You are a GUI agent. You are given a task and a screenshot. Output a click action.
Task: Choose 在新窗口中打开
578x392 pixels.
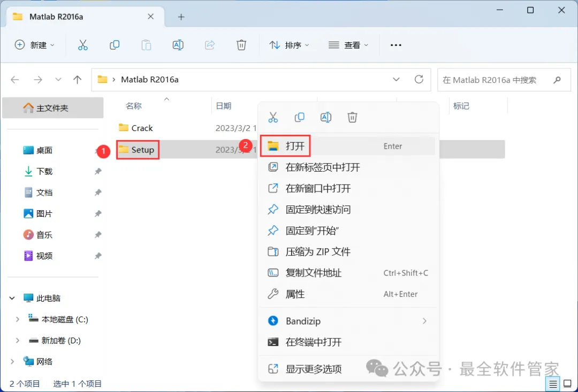tap(348, 188)
